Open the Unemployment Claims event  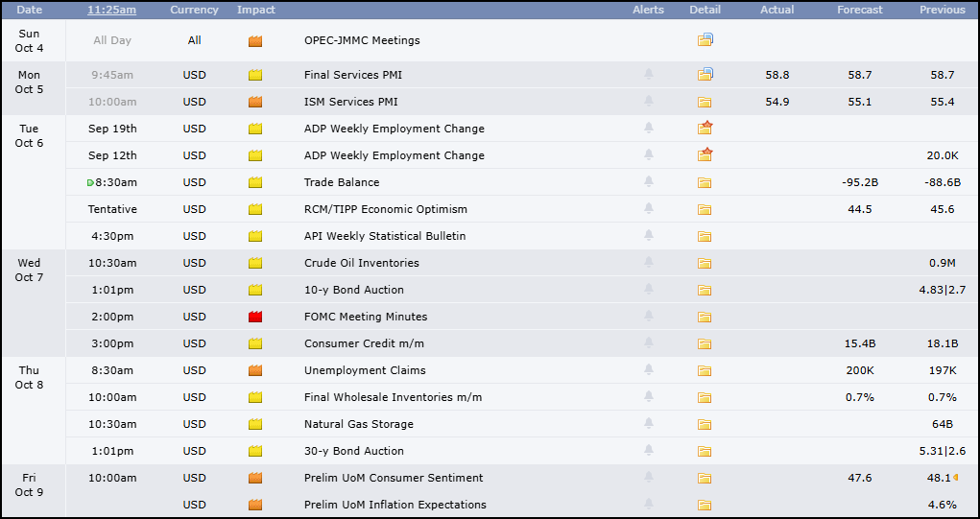(365, 370)
